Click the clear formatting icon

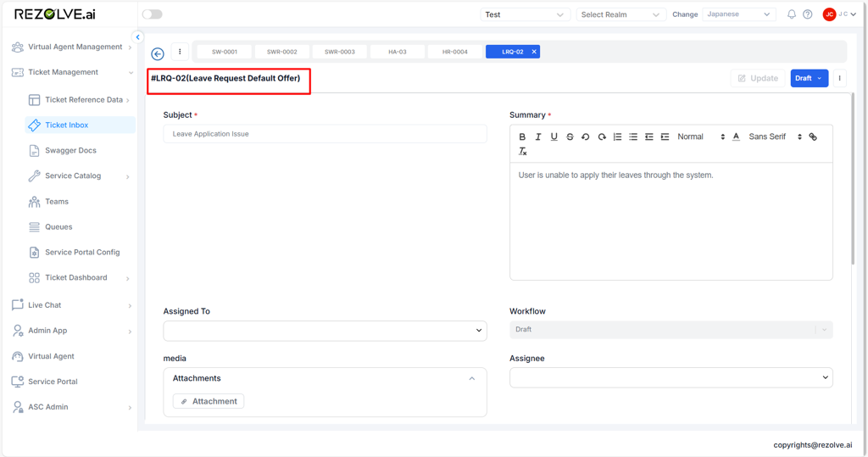(523, 152)
